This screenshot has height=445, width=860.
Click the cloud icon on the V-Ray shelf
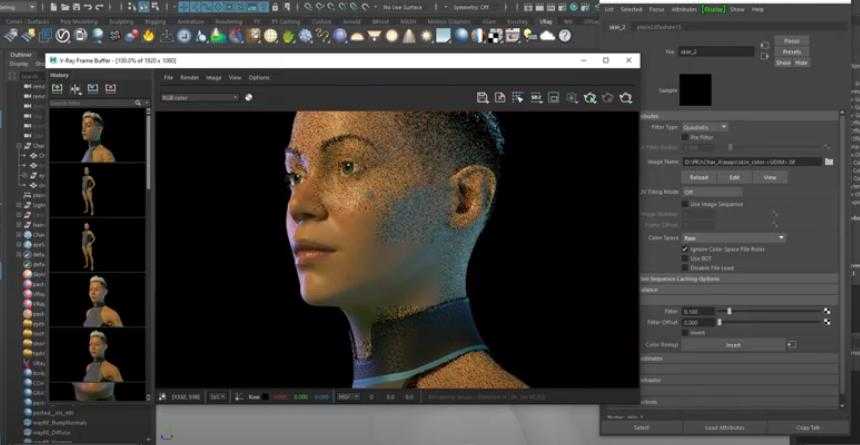coord(547,36)
